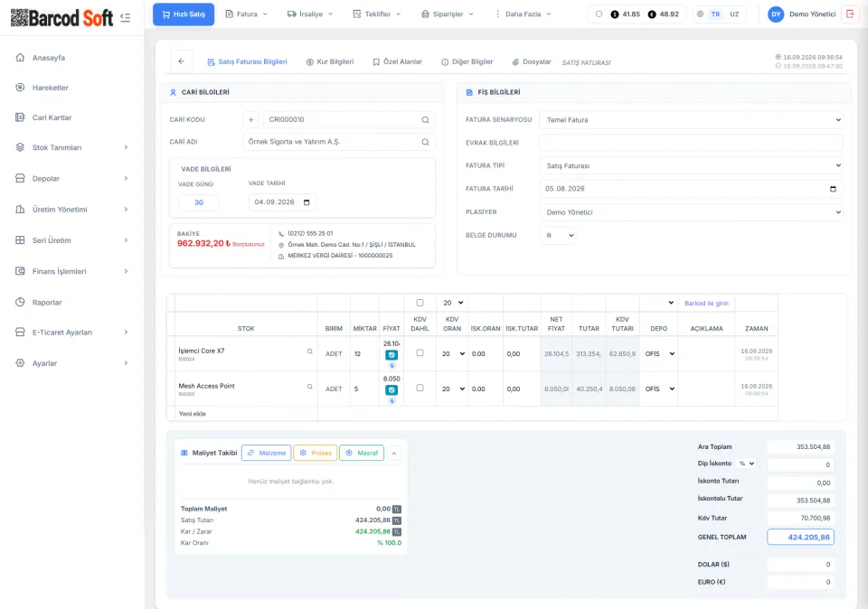
Task: Add new cari with the plus icon
Action: tap(250, 119)
